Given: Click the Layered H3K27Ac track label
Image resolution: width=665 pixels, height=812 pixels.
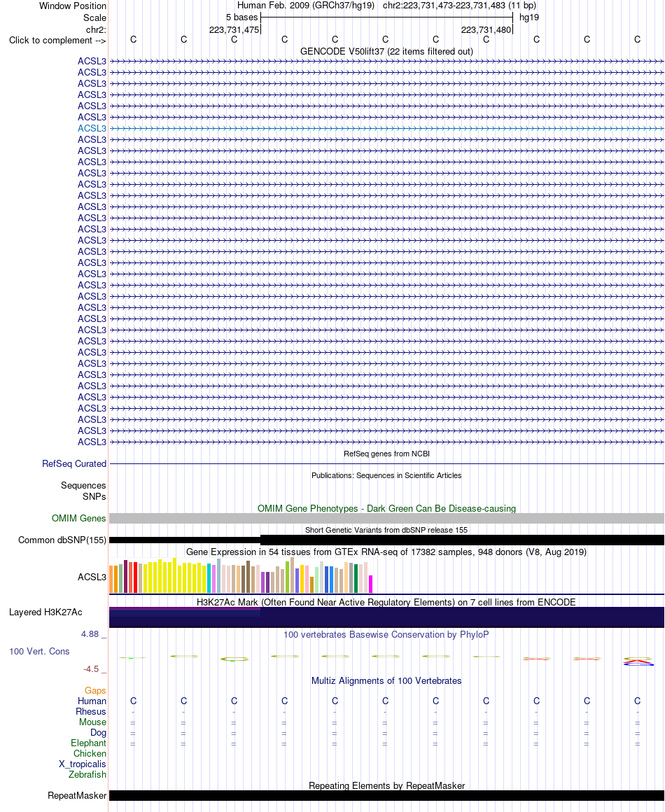Looking at the screenshot, I should [45, 612].
